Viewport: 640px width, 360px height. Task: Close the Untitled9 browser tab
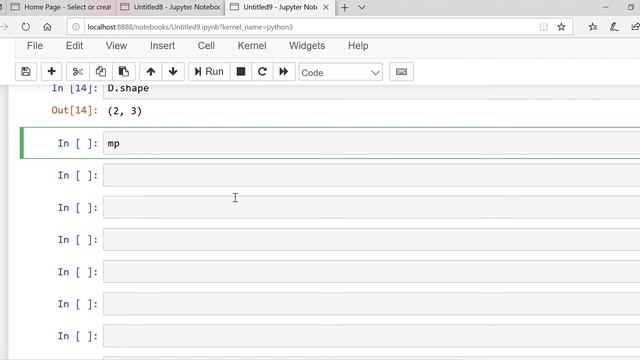tap(326, 7)
